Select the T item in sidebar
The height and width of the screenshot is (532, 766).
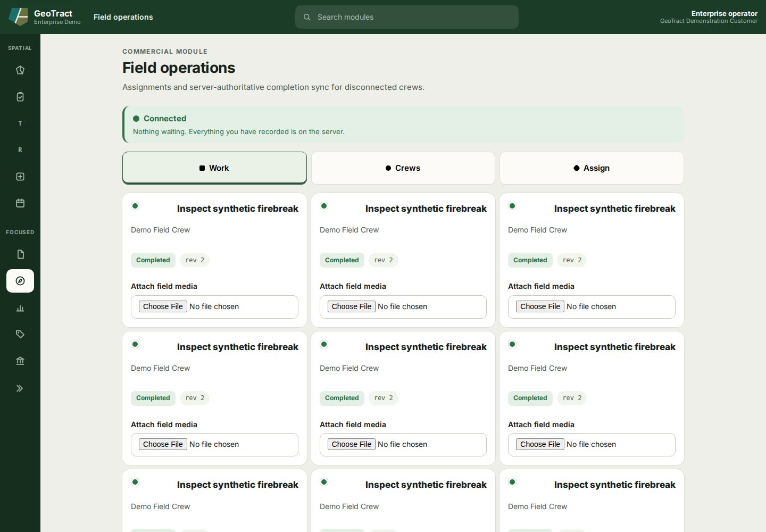coord(20,123)
